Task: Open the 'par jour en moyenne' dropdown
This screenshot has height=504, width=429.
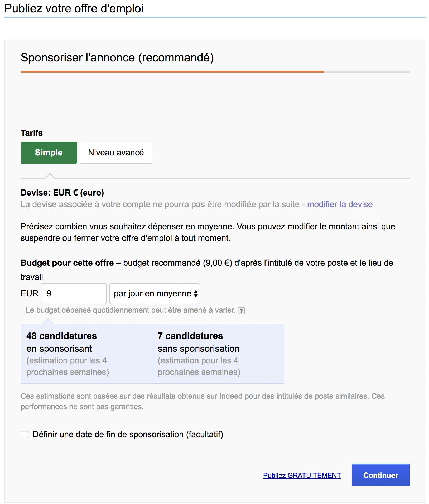Action: coord(155,293)
